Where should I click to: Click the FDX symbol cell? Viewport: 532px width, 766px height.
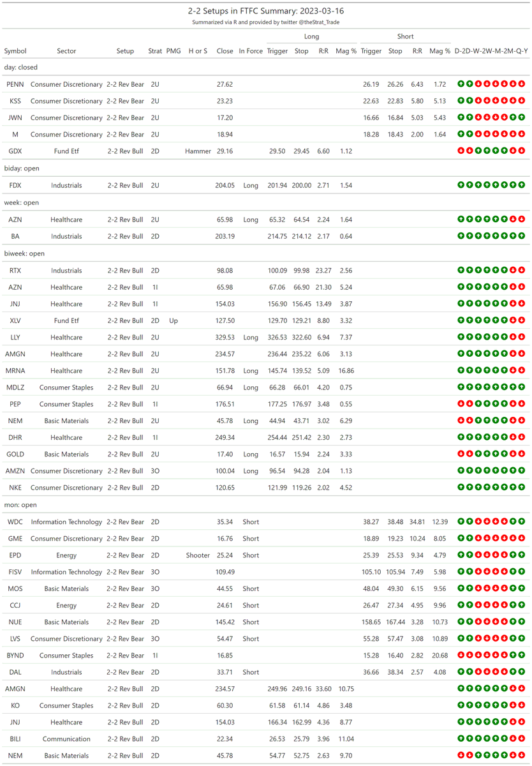15,185
